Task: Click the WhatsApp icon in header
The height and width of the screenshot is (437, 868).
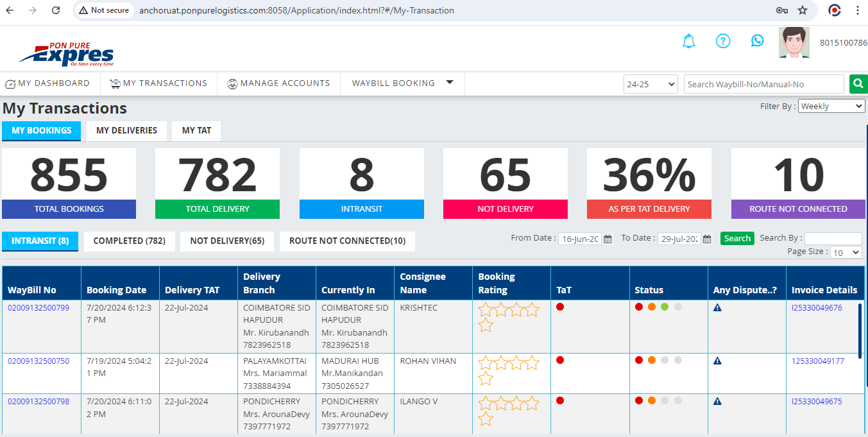Action: click(x=758, y=41)
